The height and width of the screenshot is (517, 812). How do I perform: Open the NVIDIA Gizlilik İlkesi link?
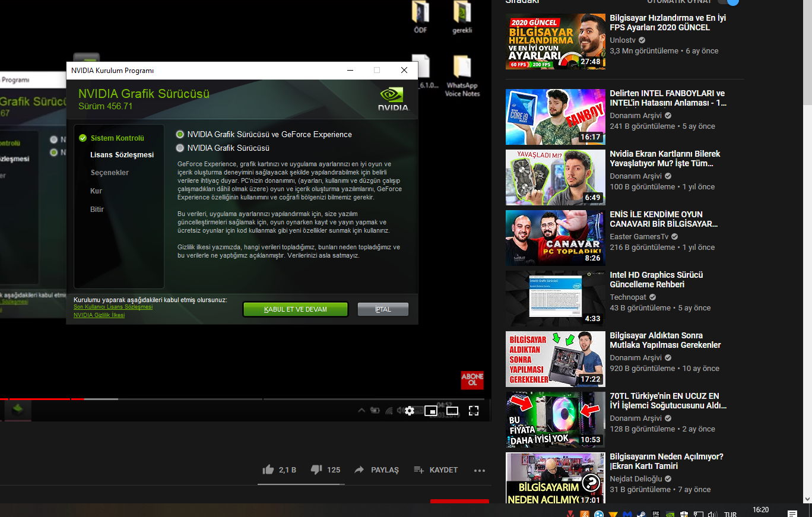point(99,315)
